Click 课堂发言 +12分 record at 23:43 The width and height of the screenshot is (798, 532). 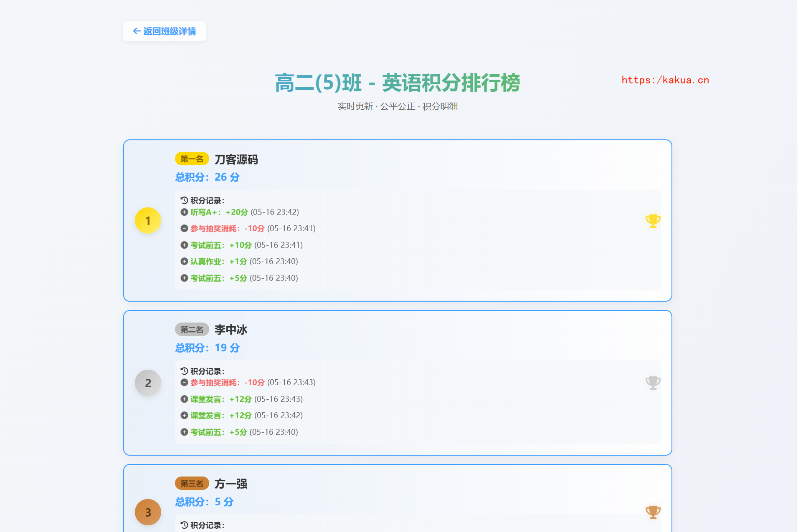click(x=221, y=399)
